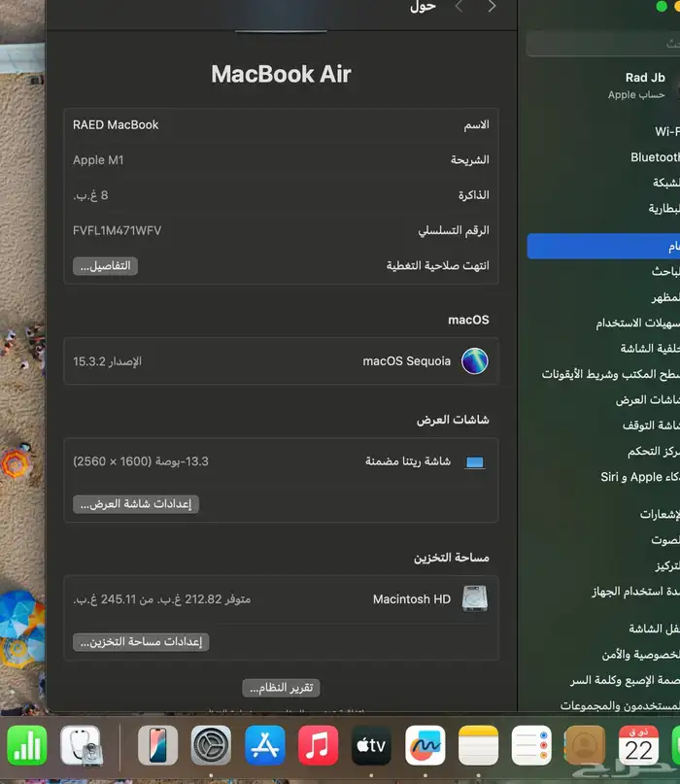Click the built-in Retina display icon
680x784 pixels.
474,462
